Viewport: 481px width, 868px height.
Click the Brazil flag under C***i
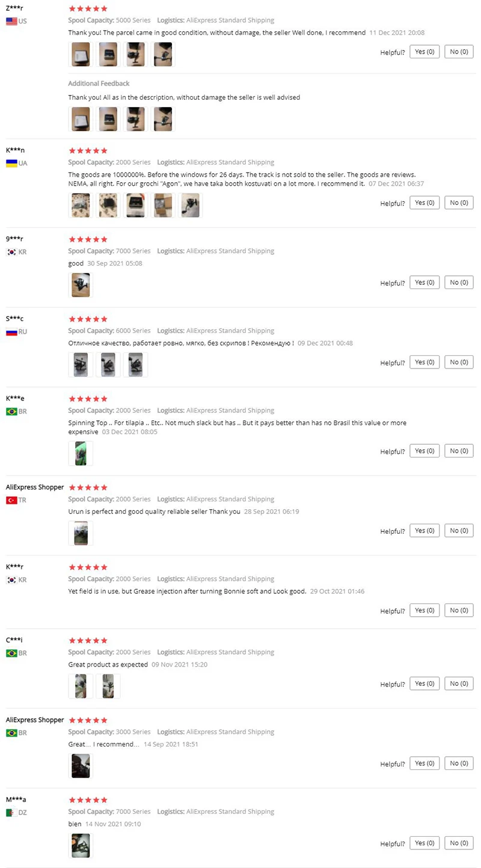pos(11,653)
